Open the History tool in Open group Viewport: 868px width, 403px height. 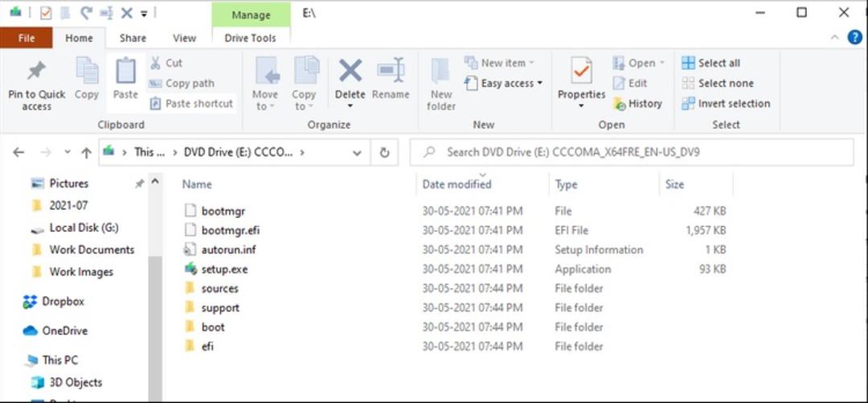(637, 104)
